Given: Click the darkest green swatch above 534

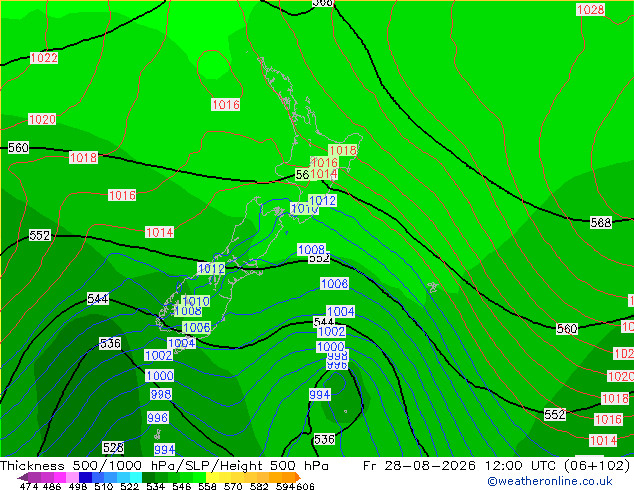Looking at the screenshot, I should 149,477.
